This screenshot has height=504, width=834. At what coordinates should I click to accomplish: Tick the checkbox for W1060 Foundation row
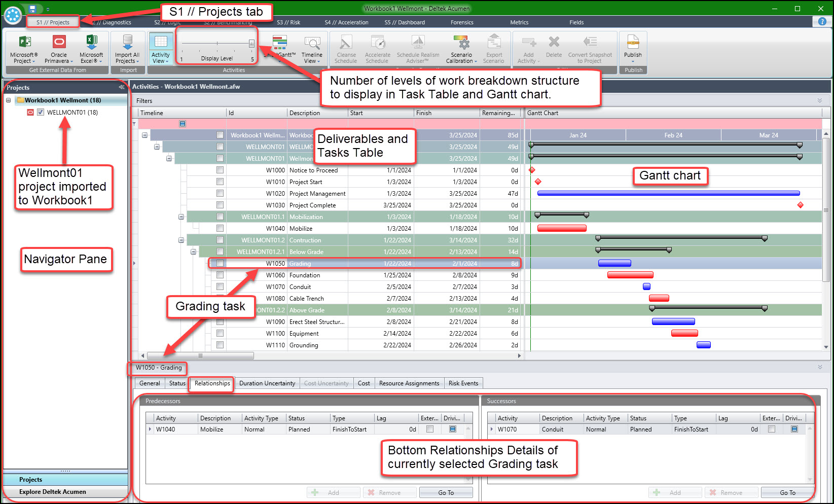220,275
